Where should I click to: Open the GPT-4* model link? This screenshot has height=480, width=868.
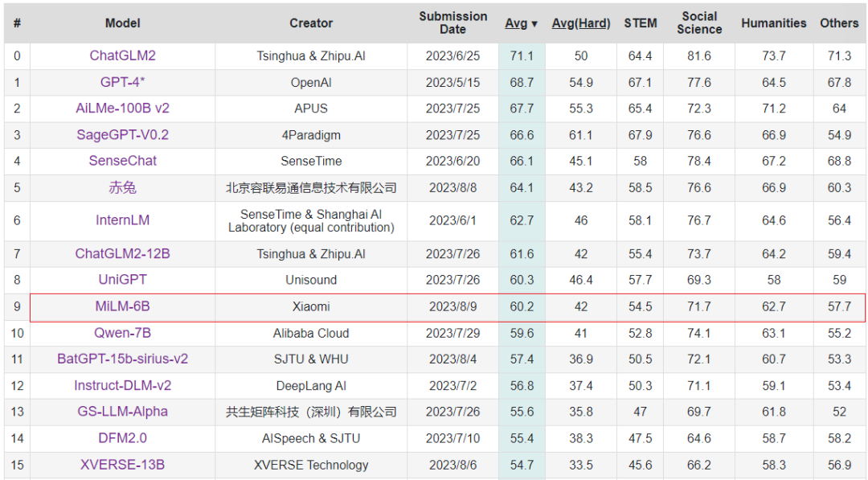pos(122,83)
